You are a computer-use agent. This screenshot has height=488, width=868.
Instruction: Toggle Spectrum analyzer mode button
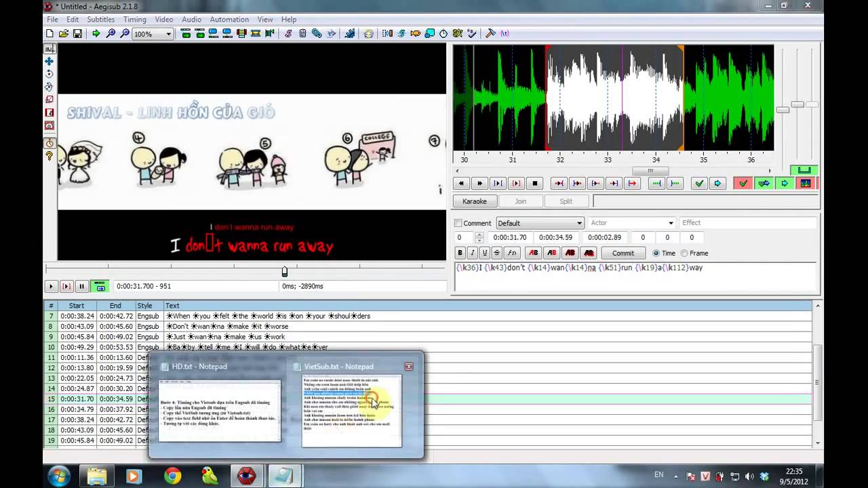(805, 184)
